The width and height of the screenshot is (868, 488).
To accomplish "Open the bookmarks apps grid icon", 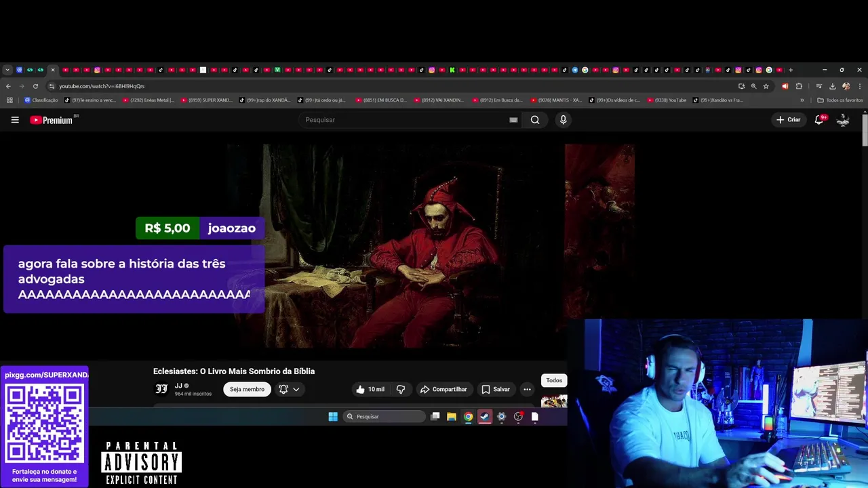I will [9, 100].
